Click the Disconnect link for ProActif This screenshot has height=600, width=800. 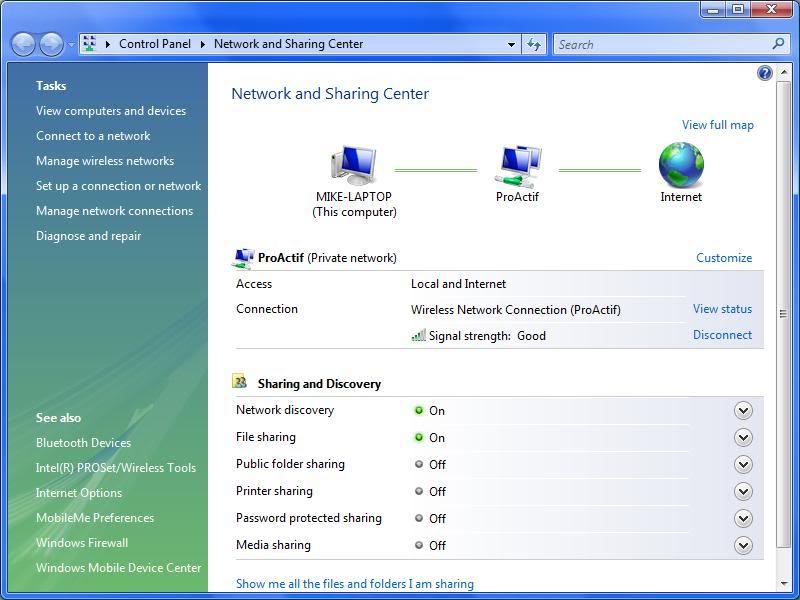(722, 334)
